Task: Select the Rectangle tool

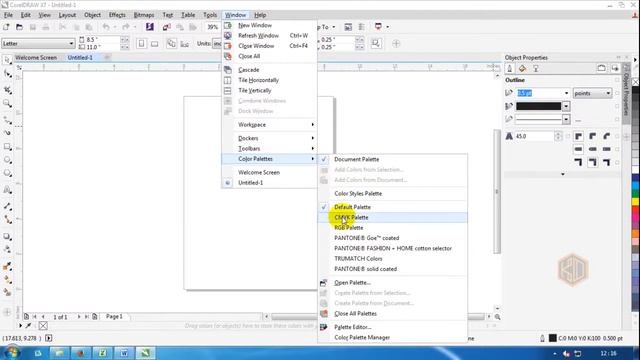Action: tap(7, 147)
